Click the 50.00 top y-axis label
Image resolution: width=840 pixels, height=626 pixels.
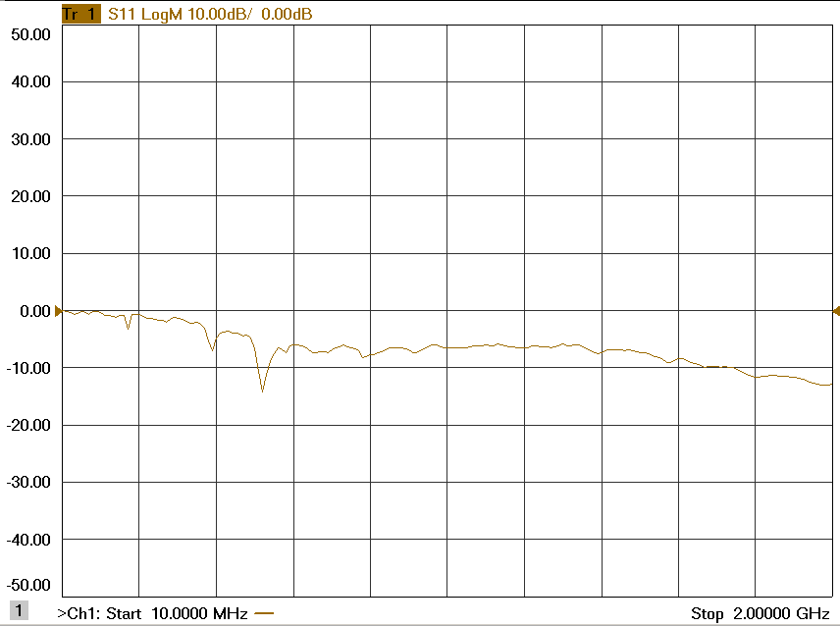click(30, 34)
